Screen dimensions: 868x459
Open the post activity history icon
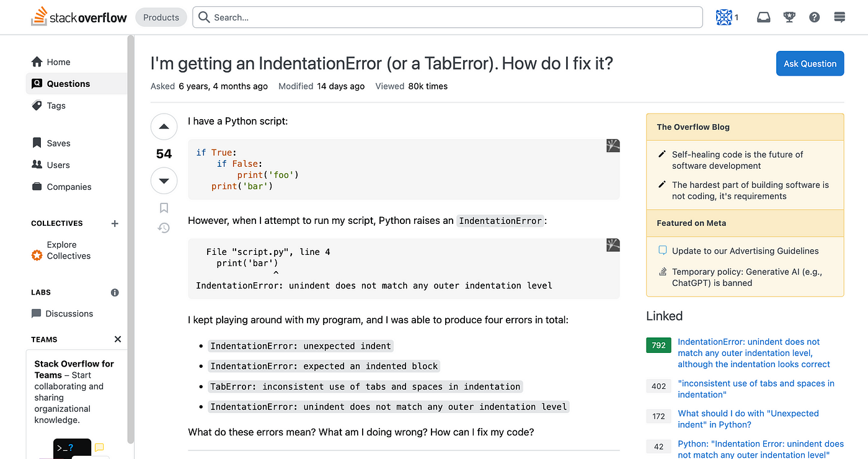click(x=164, y=228)
